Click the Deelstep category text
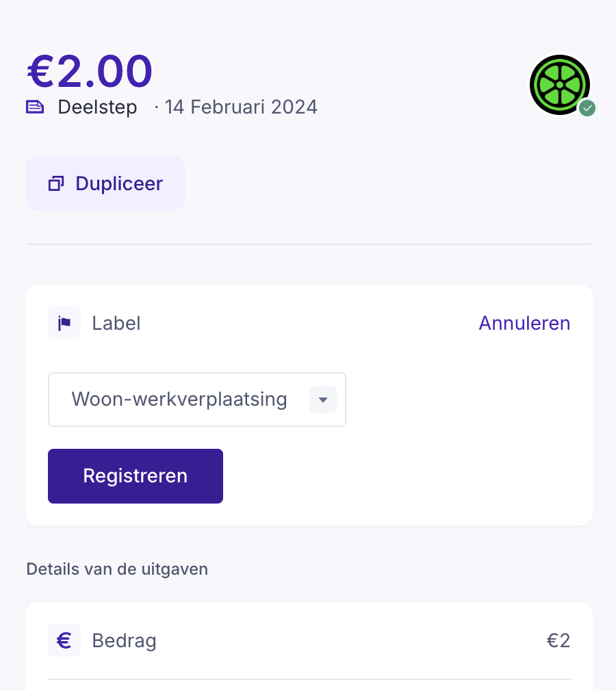 [x=97, y=107]
